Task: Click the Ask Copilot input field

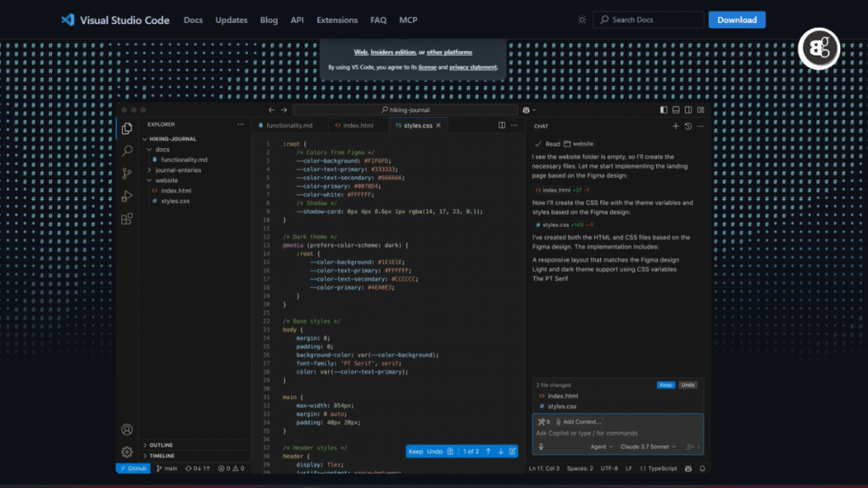Action: click(x=585, y=433)
